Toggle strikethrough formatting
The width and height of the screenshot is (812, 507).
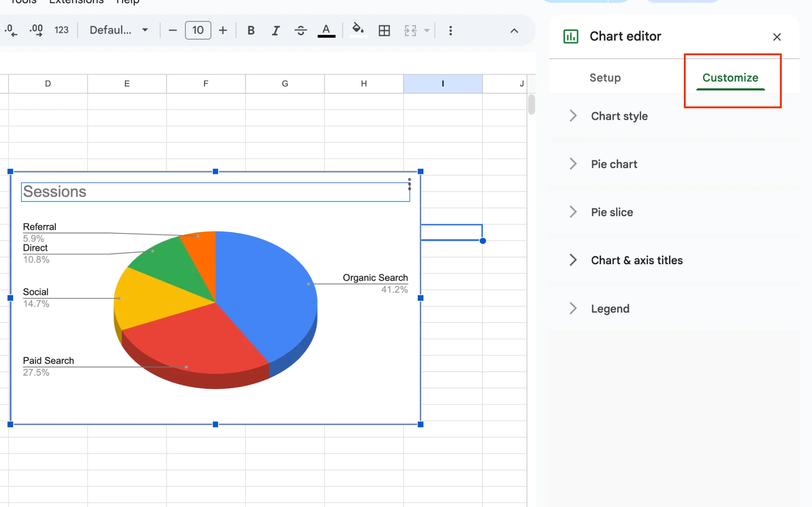[301, 30]
